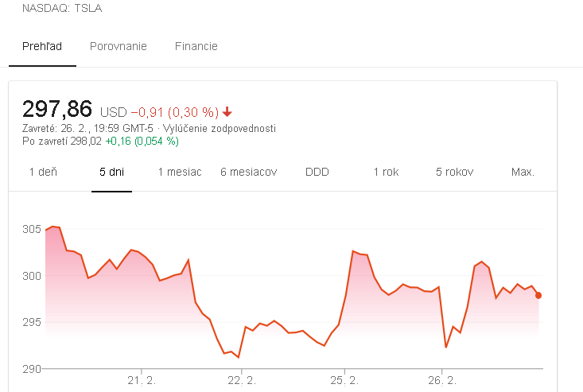Switch to the Porovnanie tab
This screenshot has height=392, width=583.
pyautogui.click(x=119, y=46)
